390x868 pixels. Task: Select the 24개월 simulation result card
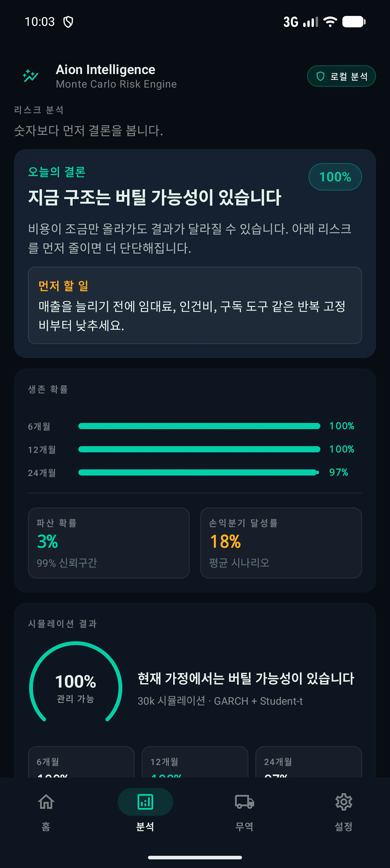[308, 762]
